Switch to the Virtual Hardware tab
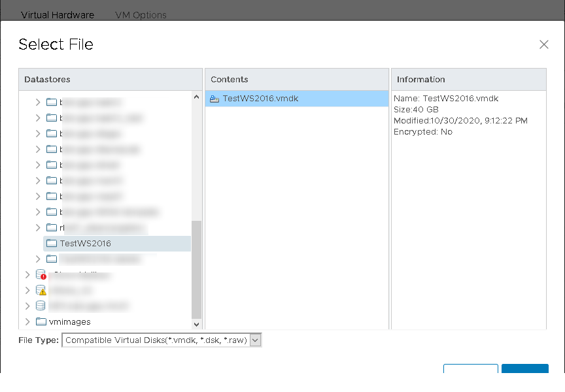The width and height of the screenshot is (565, 392). click(58, 14)
